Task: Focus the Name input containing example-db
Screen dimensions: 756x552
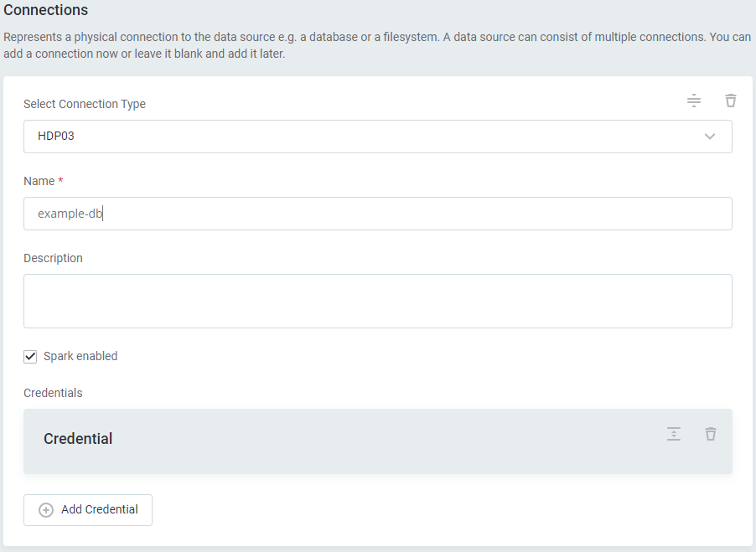Action: pyautogui.click(x=377, y=214)
